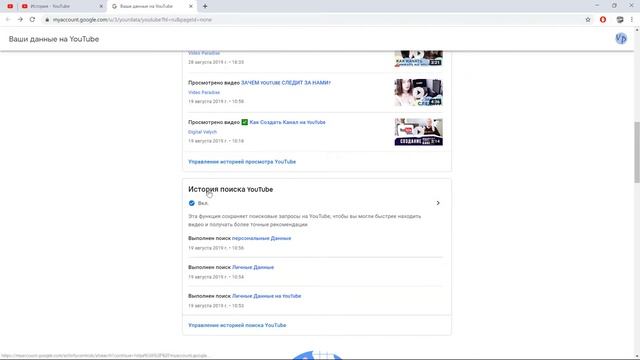Click the Вкл. status checkmark
640x360 pixels.
pos(191,203)
